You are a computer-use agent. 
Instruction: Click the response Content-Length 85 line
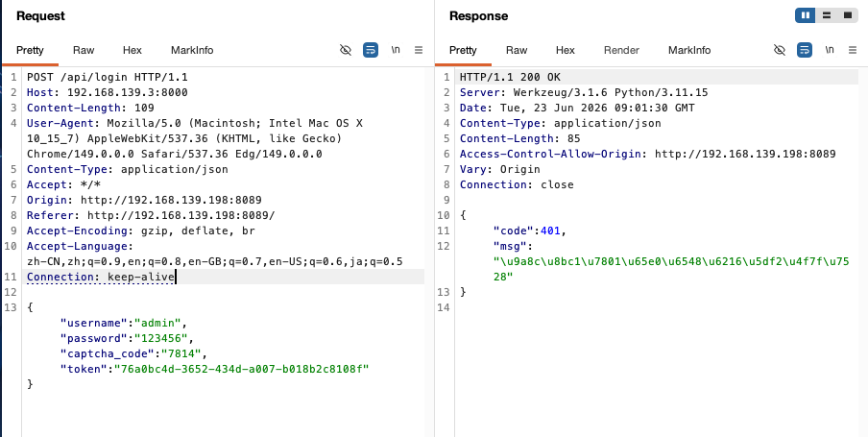point(519,138)
